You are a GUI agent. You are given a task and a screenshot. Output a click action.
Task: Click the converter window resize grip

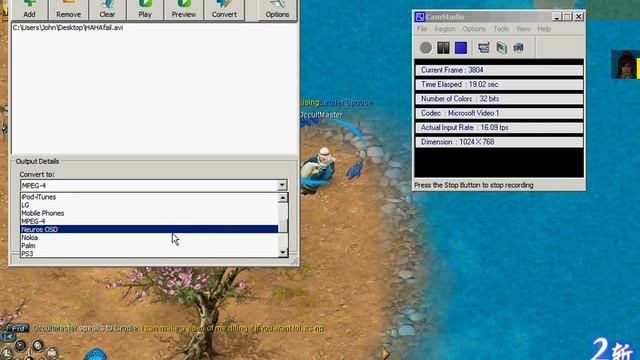(x=294, y=261)
